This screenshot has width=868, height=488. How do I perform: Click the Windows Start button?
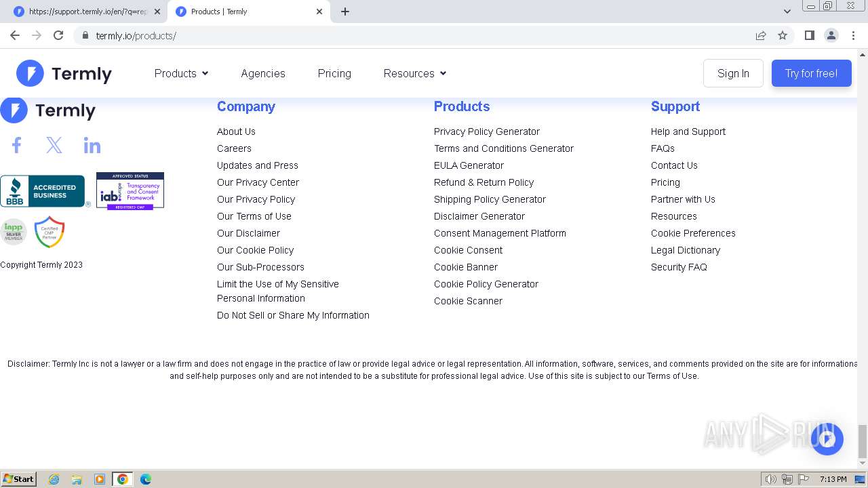pos(19,479)
